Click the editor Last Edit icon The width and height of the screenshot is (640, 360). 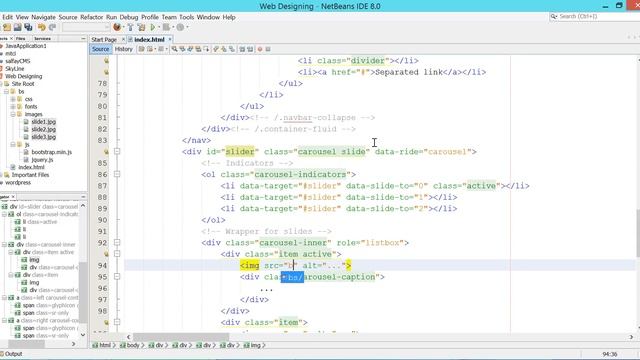pos(141,49)
